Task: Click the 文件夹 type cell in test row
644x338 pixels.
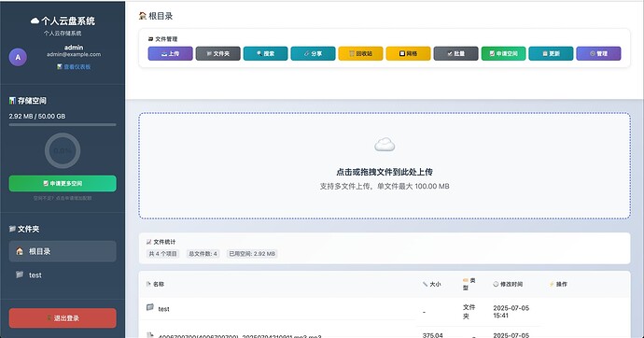Action: pyautogui.click(x=469, y=312)
